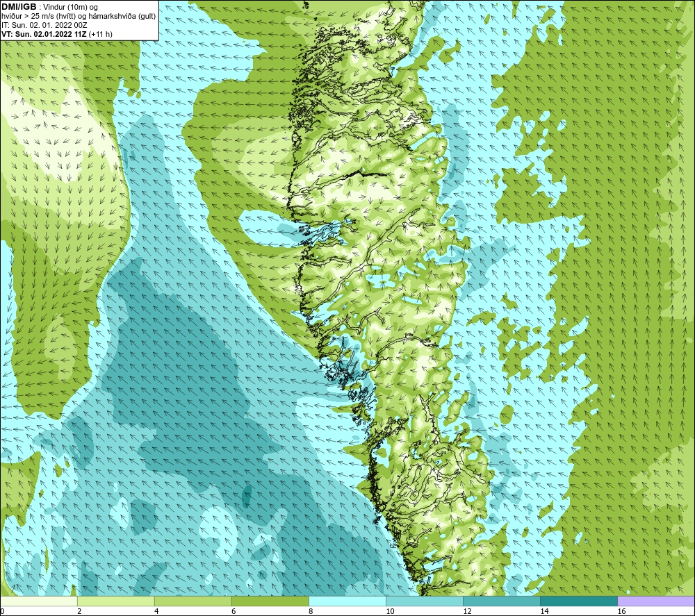Image resolution: width=695 pixels, height=616 pixels.
Task: Click the 14–16 m/s dark teal legend band
Action: pos(579,601)
